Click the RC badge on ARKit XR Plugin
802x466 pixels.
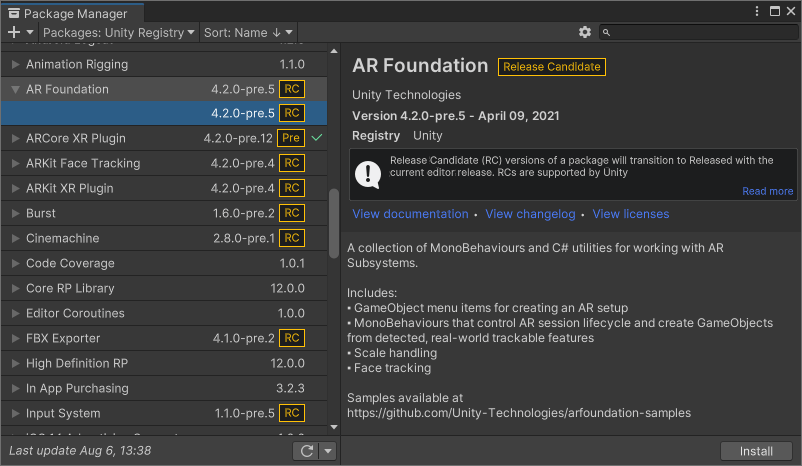coord(292,188)
